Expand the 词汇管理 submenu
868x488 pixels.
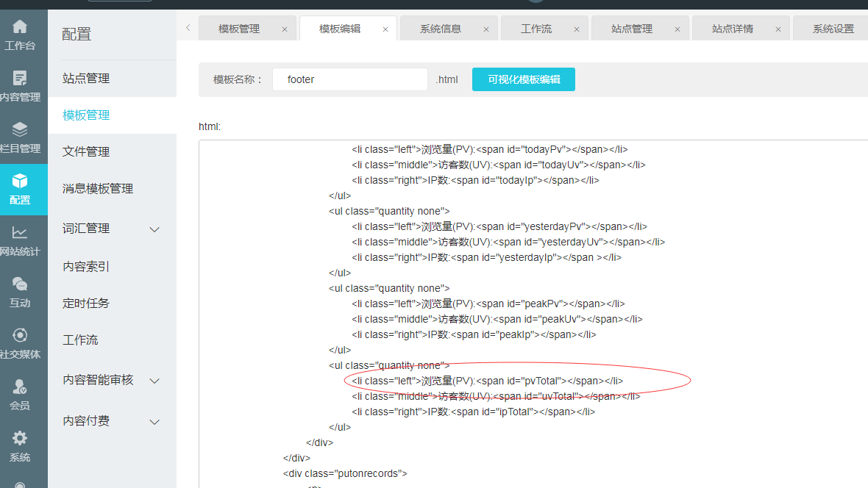(155, 229)
